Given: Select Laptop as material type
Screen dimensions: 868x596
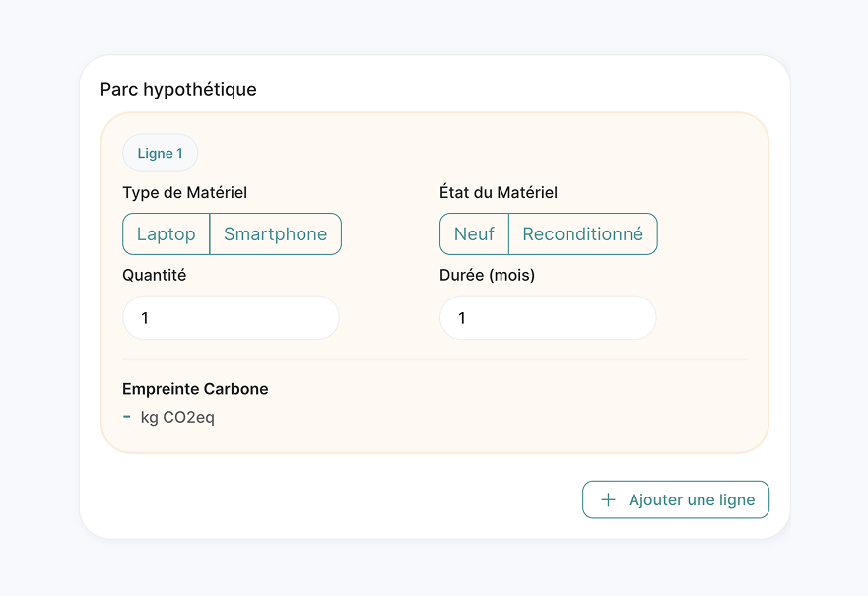Looking at the screenshot, I should pyautogui.click(x=167, y=234).
